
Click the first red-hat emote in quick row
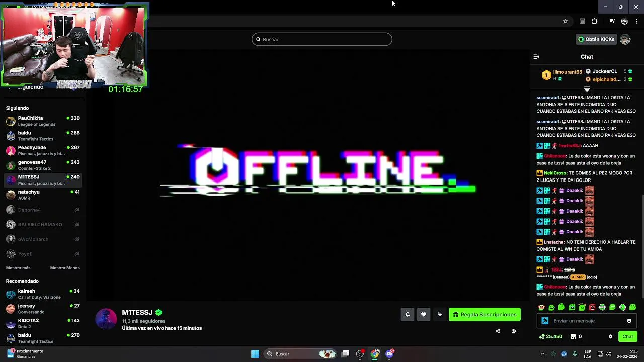541,307
